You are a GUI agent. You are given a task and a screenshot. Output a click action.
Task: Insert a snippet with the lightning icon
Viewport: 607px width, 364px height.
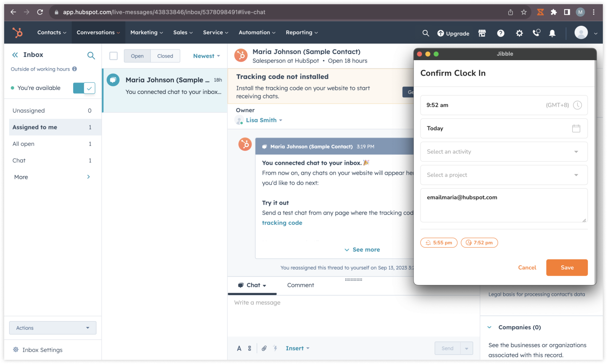(275, 348)
